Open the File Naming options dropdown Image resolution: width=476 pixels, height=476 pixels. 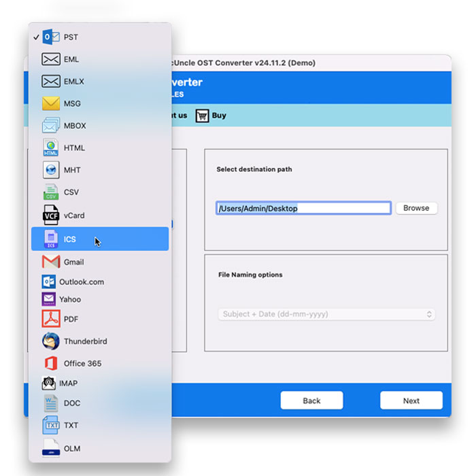tap(326, 315)
